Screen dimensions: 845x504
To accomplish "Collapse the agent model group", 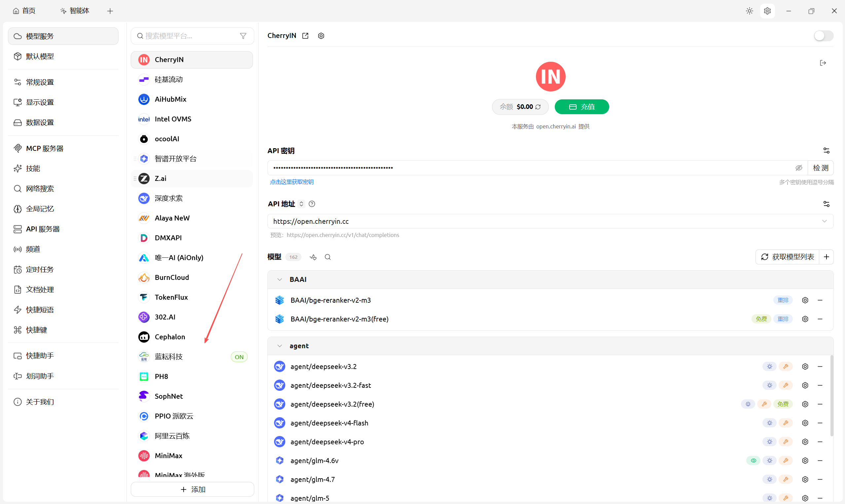I will (x=279, y=346).
